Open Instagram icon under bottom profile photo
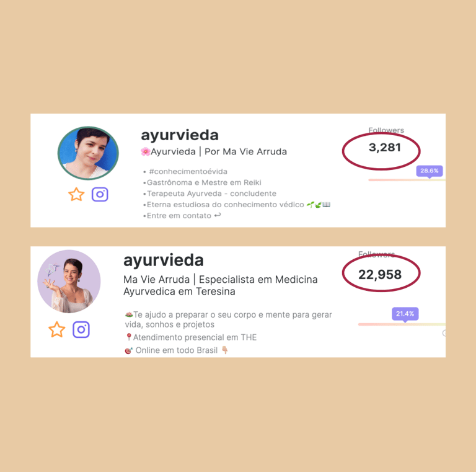 (81, 329)
